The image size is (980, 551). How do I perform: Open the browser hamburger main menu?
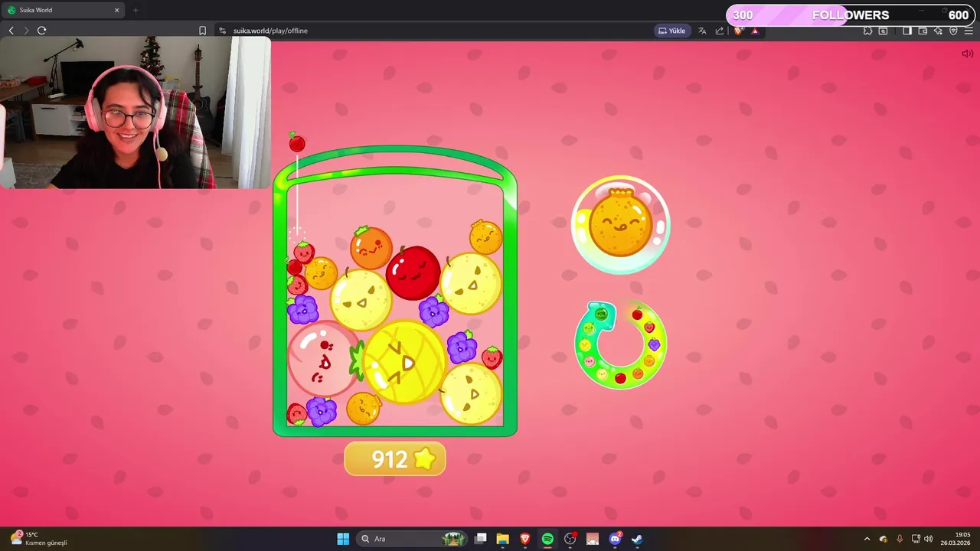coord(969,31)
